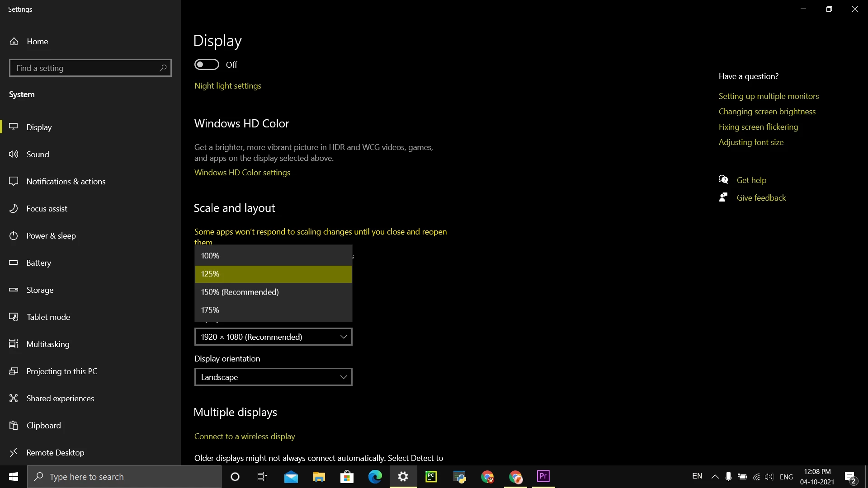Open the Premiere Pro taskbar icon
This screenshot has width=868, height=488.
[543, 476]
